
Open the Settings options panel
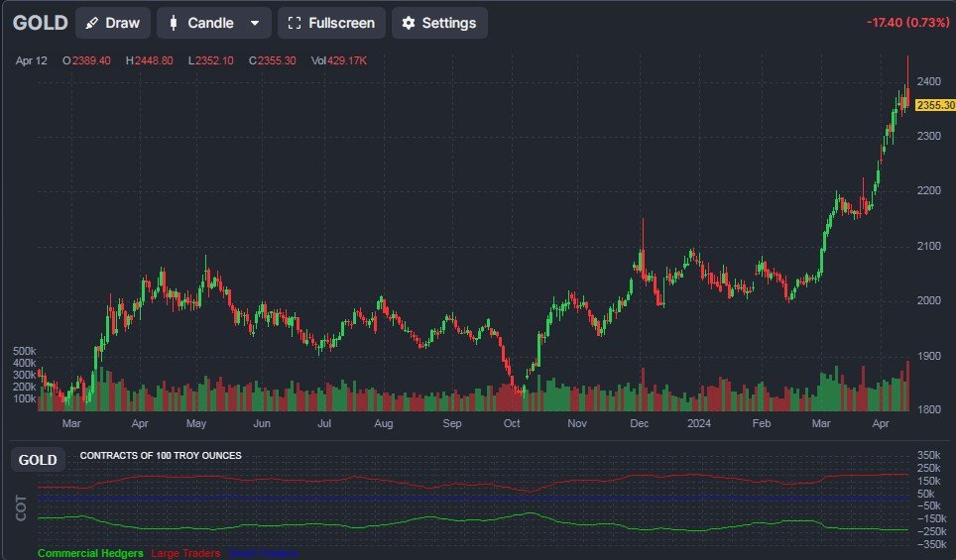(x=439, y=23)
